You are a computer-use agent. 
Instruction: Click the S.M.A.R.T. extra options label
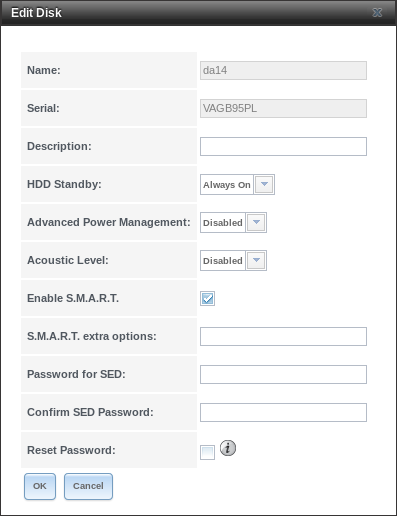tap(91, 336)
